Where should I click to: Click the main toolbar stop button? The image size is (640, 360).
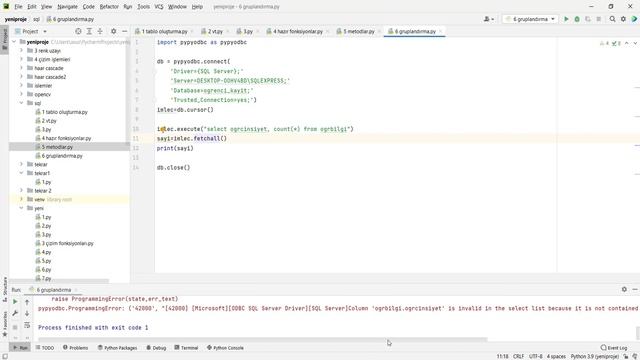pyautogui.click(x=598, y=19)
